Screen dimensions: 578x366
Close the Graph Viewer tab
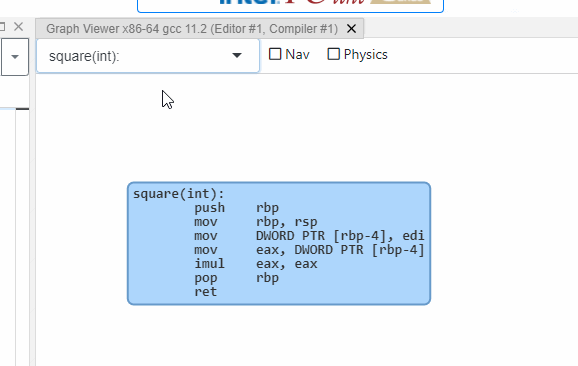click(351, 29)
